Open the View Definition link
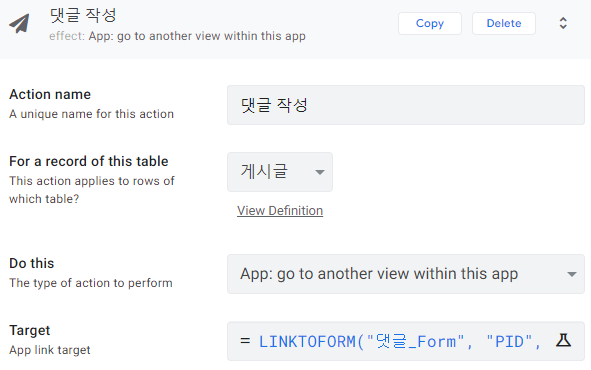 click(x=280, y=211)
